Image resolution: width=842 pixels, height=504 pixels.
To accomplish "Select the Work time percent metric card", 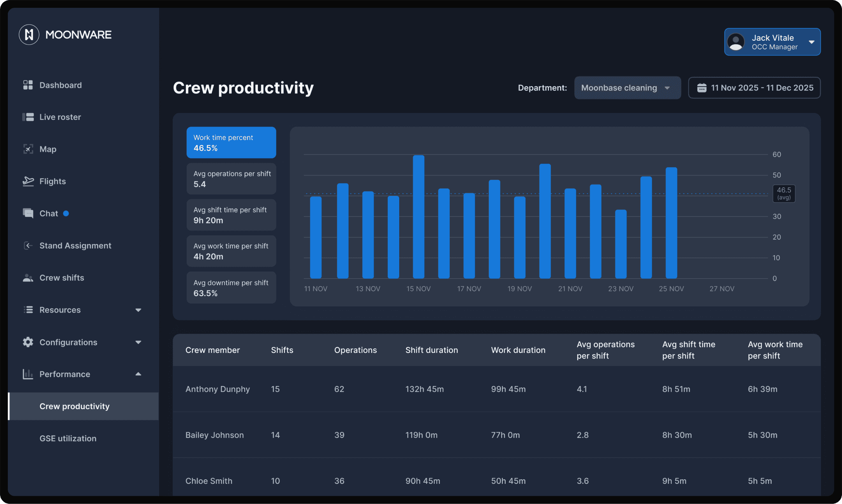I will [x=231, y=143].
